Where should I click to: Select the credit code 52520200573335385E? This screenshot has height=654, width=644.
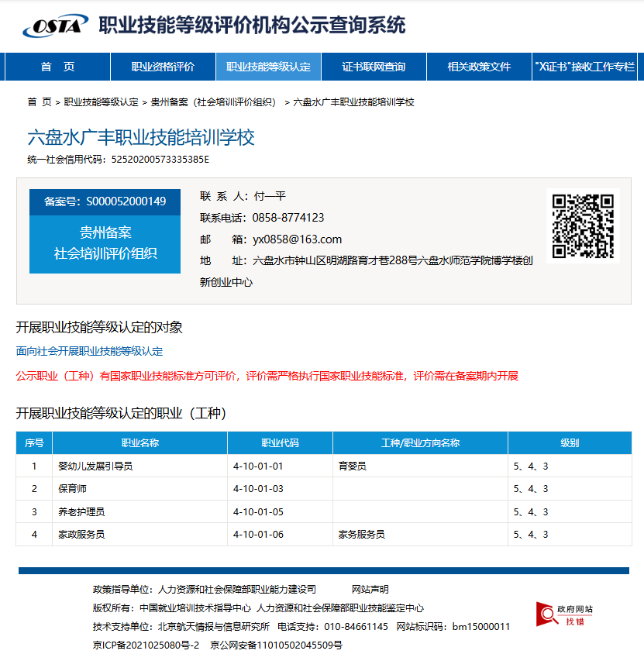pyautogui.click(x=160, y=160)
